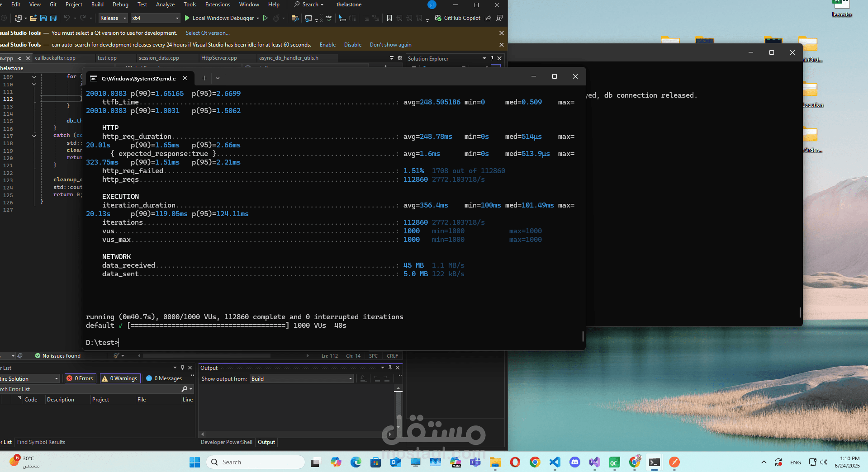The image size is (868, 472).
Task: Open the GitHub Copilot button
Action: 457,18
